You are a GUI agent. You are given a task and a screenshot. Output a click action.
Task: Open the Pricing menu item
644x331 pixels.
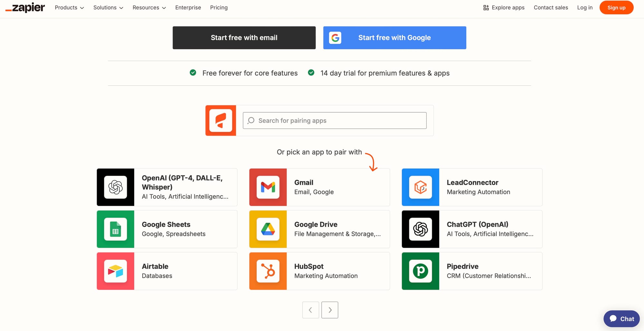tap(219, 7)
